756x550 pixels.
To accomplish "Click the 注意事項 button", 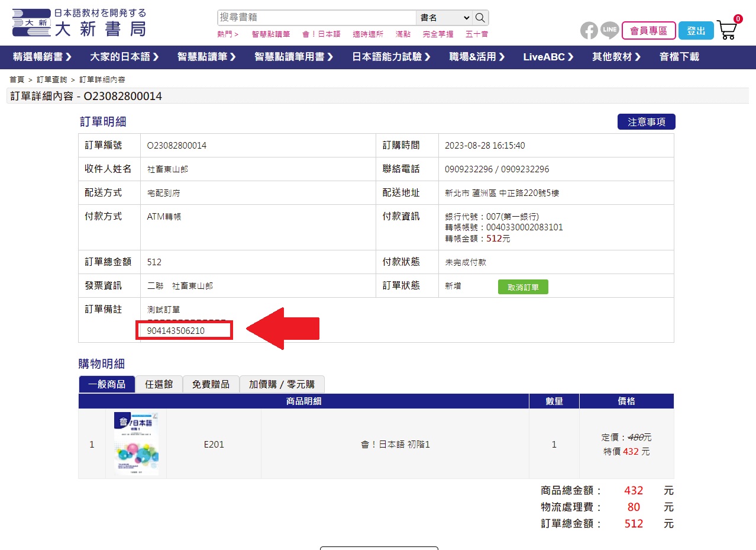I will tap(646, 122).
